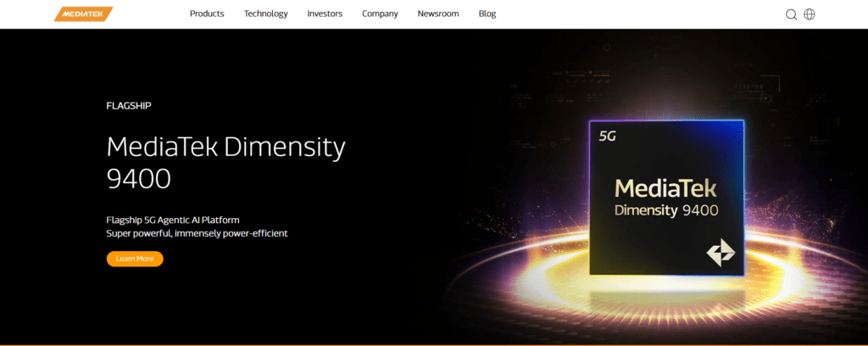
Task: Click the Flagship 5G Agentic AI Platform text
Action: click(173, 220)
